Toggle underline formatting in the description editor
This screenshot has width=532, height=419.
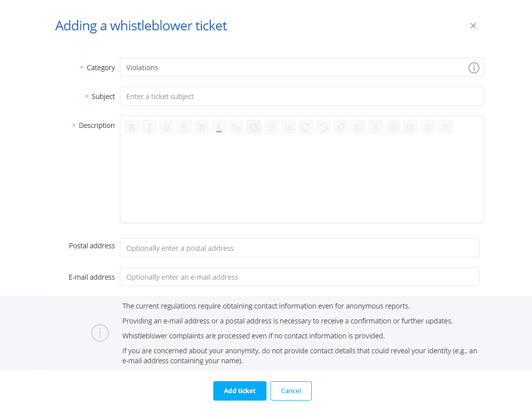[x=167, y=127]
